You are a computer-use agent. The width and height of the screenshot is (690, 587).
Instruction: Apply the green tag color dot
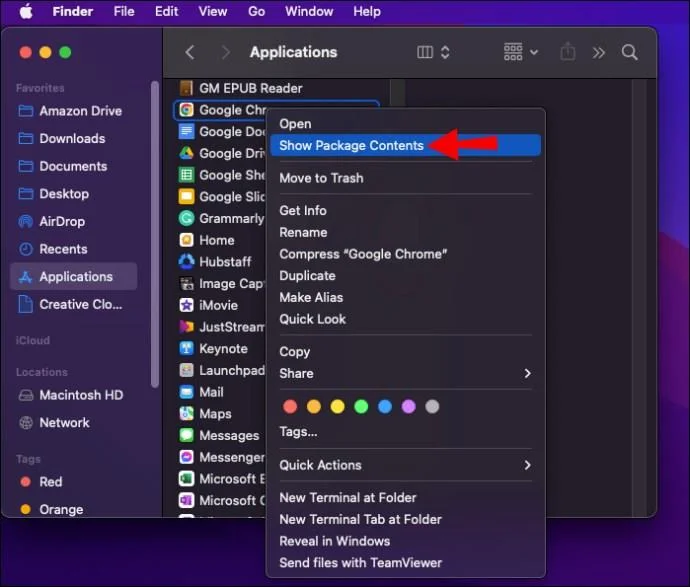point(361,407)
